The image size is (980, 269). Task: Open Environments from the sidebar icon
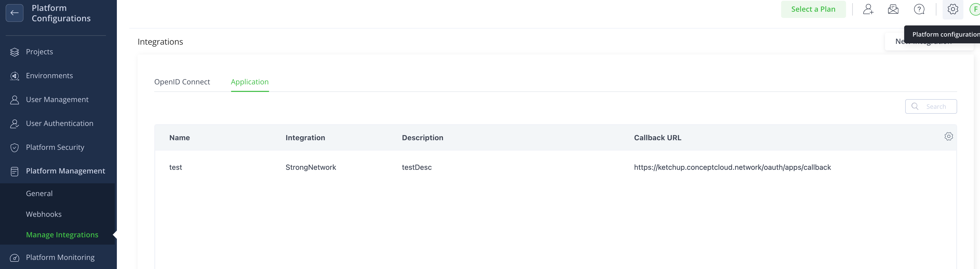15,75
